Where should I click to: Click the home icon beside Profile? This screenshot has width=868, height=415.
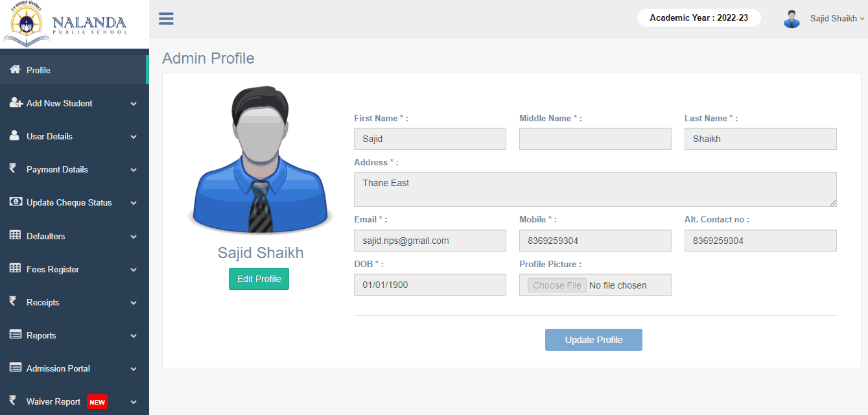tap(15, 69)
